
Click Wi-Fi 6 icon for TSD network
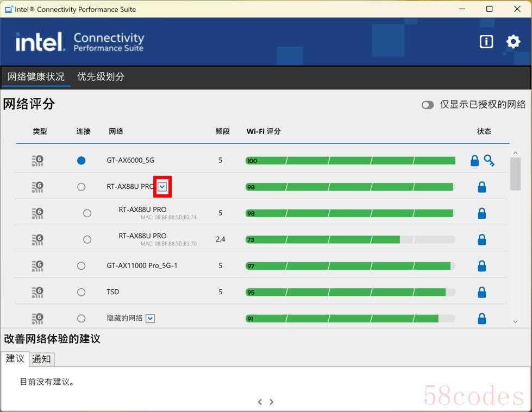pos(37,293)
